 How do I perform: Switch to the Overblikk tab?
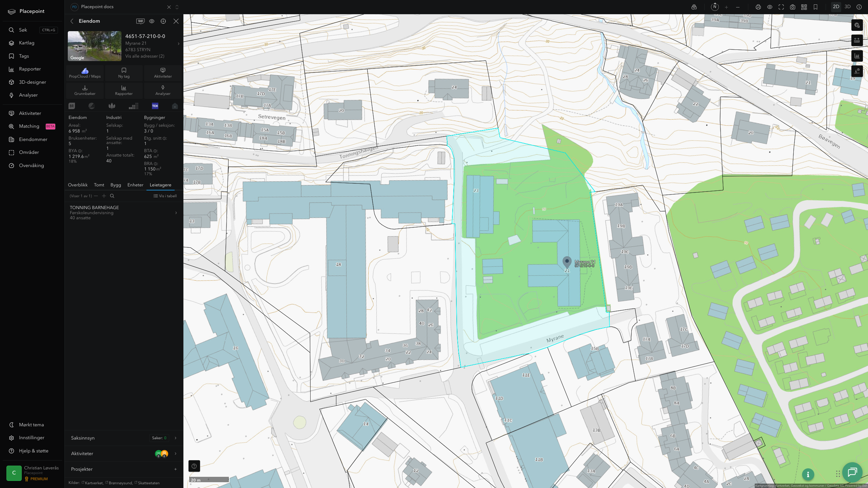(x=78, y=185)
